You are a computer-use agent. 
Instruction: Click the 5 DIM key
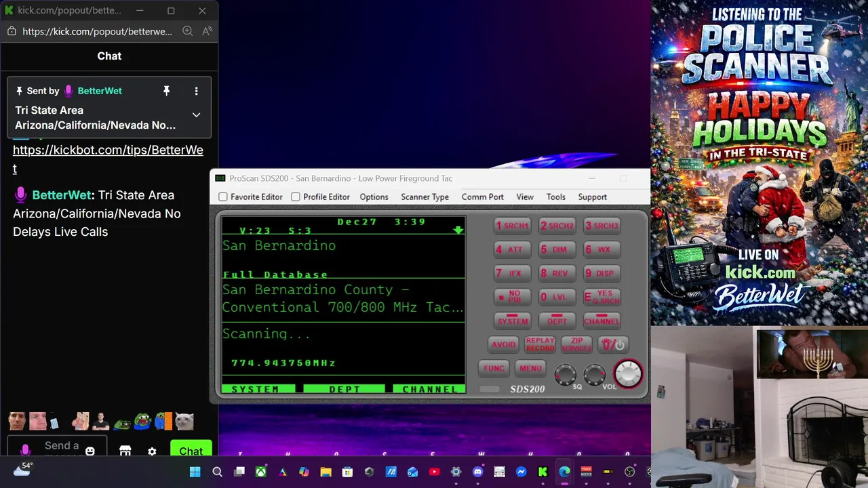point(557,249)
